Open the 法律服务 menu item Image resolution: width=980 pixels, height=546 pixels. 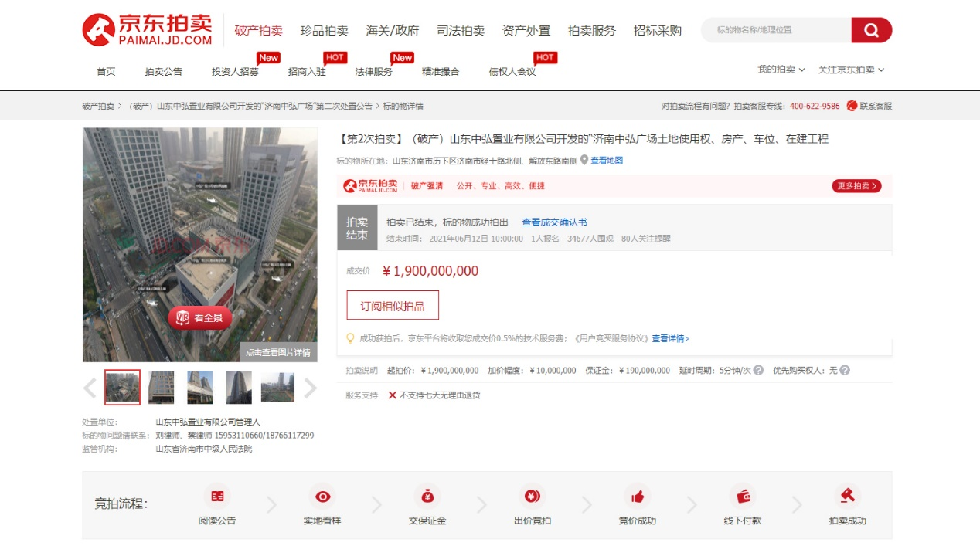(x=373, y=71)
